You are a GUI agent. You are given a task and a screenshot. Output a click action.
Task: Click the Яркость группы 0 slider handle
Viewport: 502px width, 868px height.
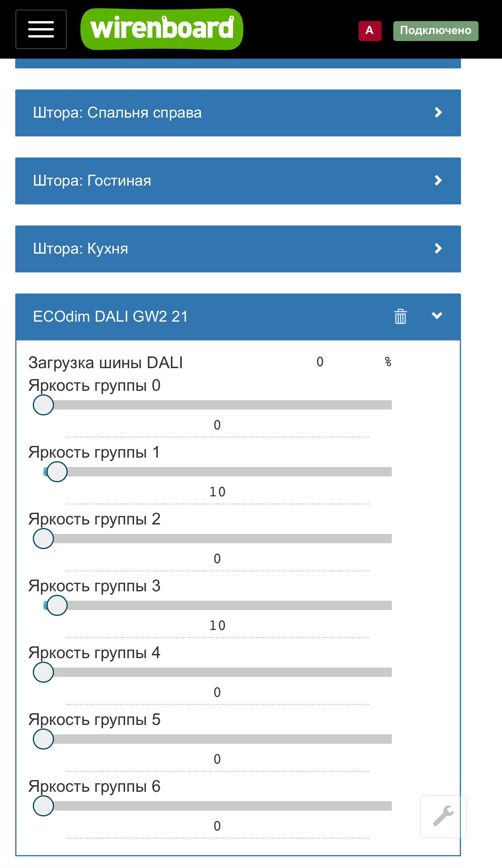(x=43, y=405)
